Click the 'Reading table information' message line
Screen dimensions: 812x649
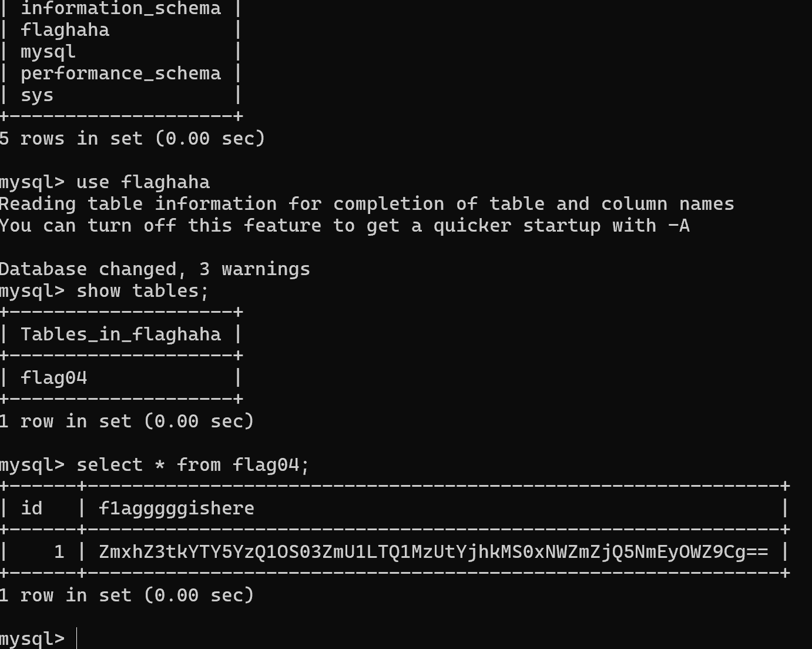tap(367, 204)
